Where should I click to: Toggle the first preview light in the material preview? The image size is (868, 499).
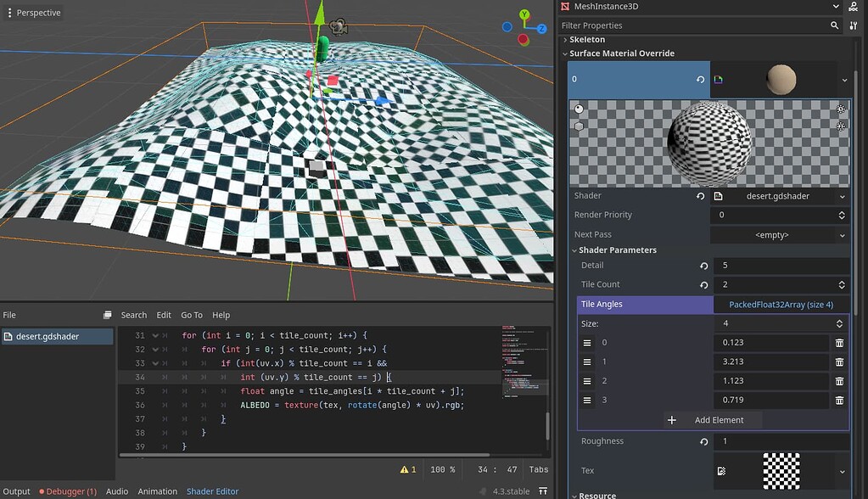pyautogui.click(x=840, y=109)
